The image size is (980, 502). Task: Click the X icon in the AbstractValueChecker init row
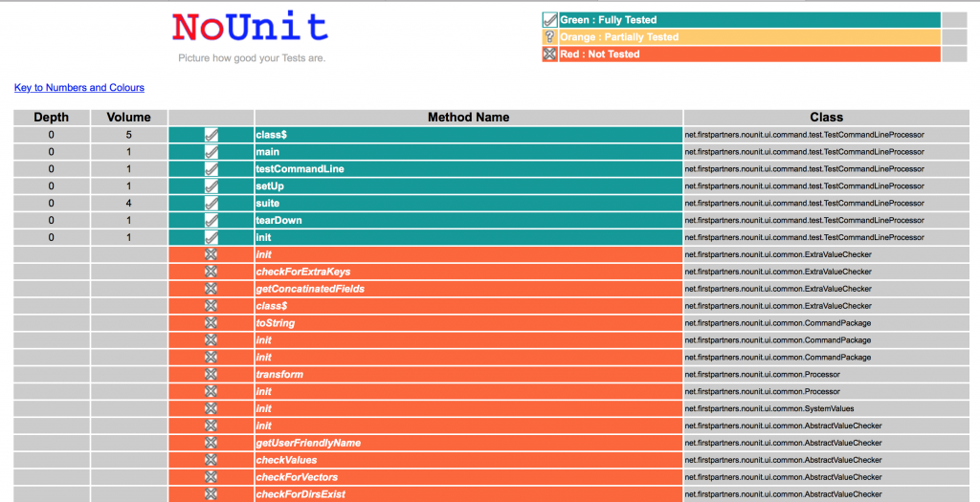pos(211,426)
